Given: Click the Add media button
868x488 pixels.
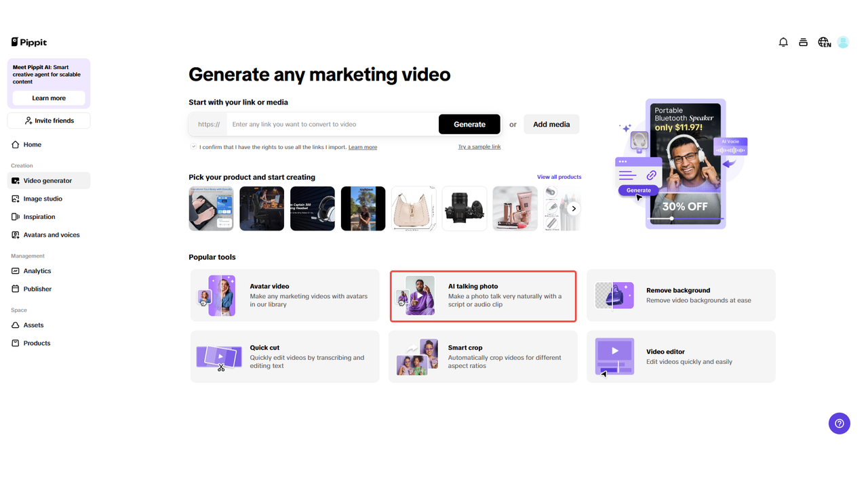Looking at the screenshot, I should point(551,124).
